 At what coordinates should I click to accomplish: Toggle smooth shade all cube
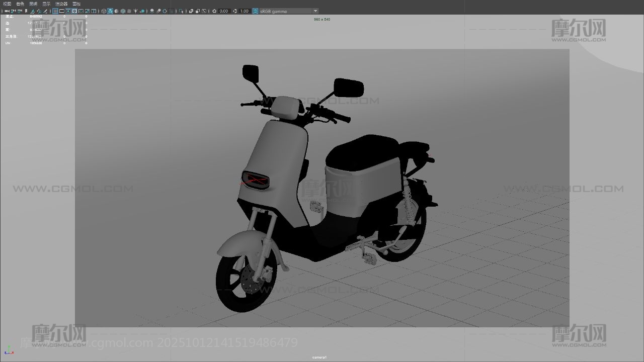click(x=110, y=11)
